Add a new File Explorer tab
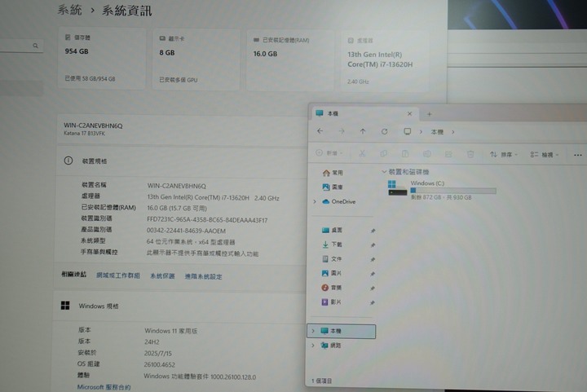Screen dimensions: 587x392 click(x=430, y=114)
